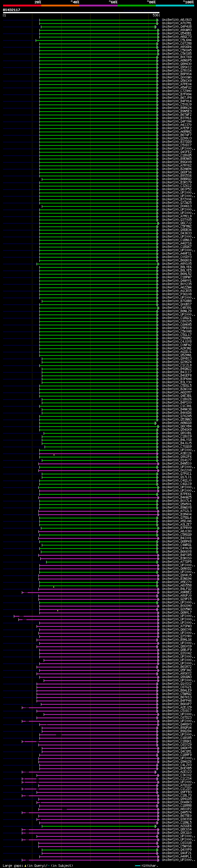Select the UniRef100_C1BS85 hit label

click(x=177, y=738)
